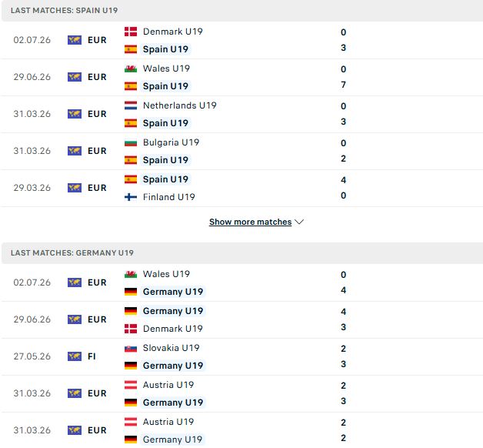Click the Denmark flag in Spain's 02.07.26 match
This screenshot has height=448, width=483.
click(x=131, y=32)
